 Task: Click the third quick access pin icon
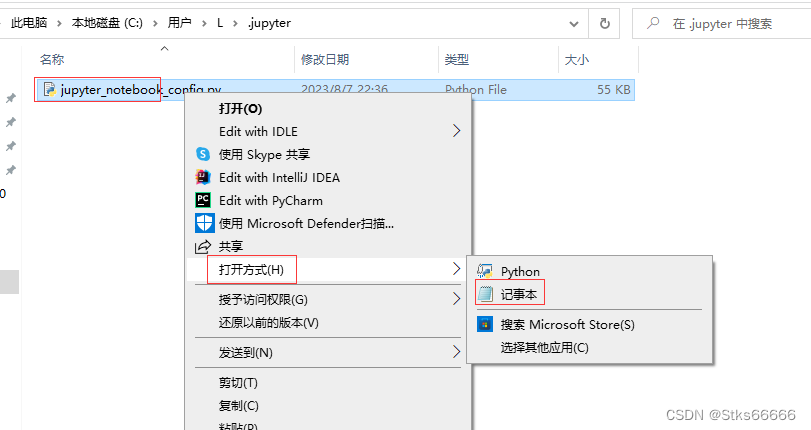coord(10,146)
